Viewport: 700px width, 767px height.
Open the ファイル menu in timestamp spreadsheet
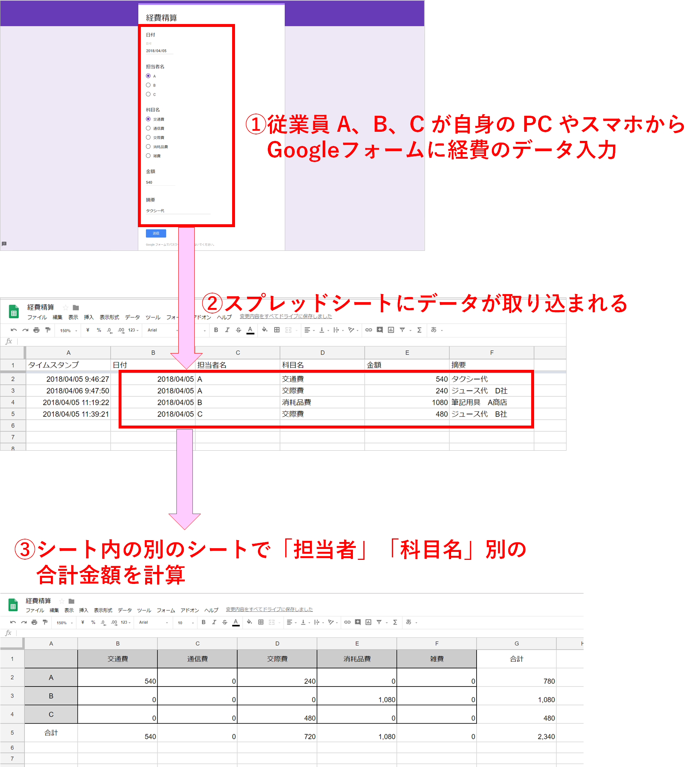(x=37, y=317)
